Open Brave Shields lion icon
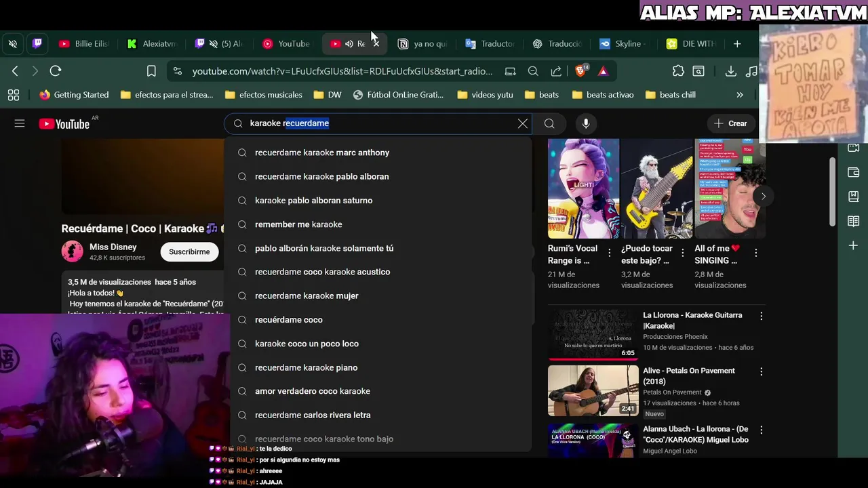This screenshot has width=868, height=488. 581,70
